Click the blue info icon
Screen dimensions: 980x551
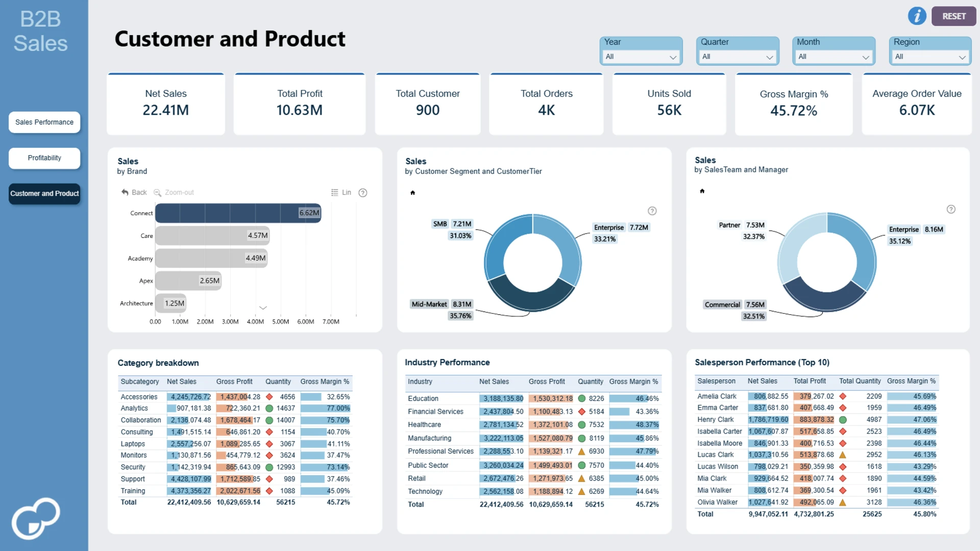917,16
